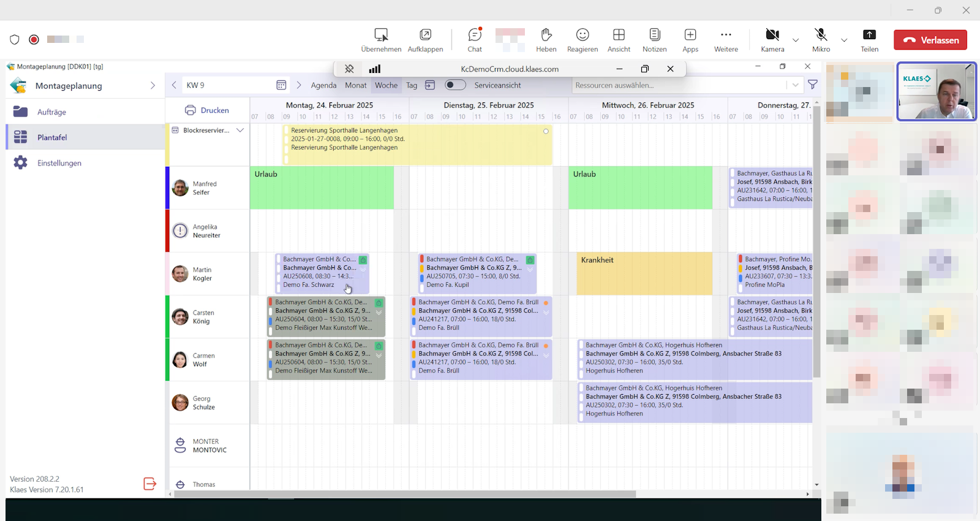This screenshot has height=521, width=980.
Task: Toggle the Serviceansicht switch
Action: (455, 85)
